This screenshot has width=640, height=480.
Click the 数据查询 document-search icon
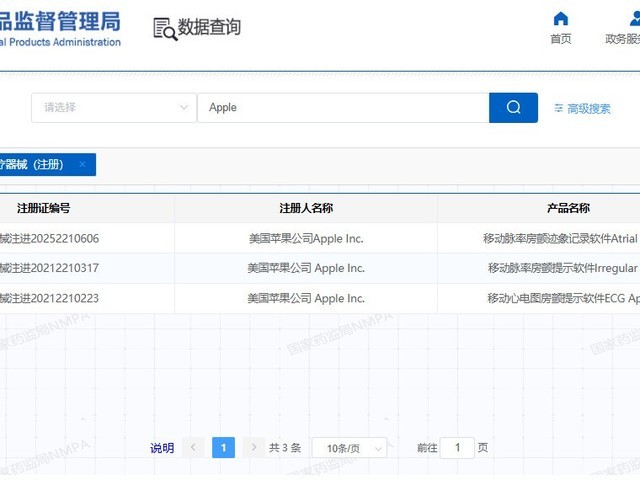point(165,28)
